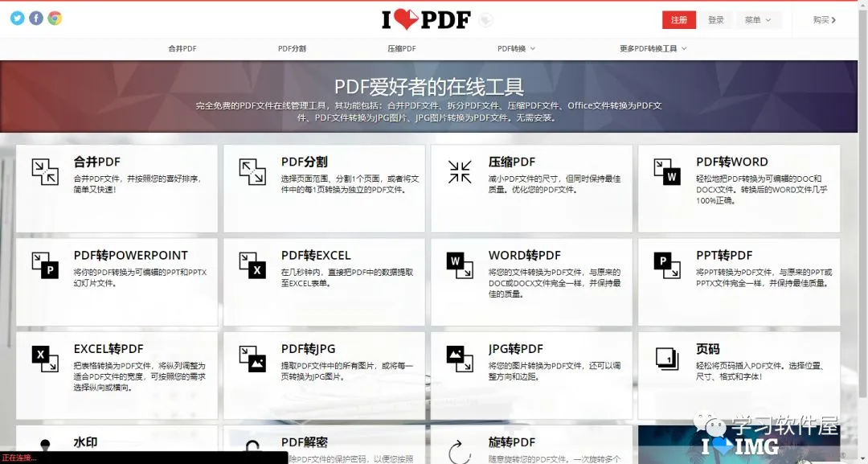Click the I Love IMG banner thumbnail
The height and width of the screenshot is (464, 868).
coord(739,445)
